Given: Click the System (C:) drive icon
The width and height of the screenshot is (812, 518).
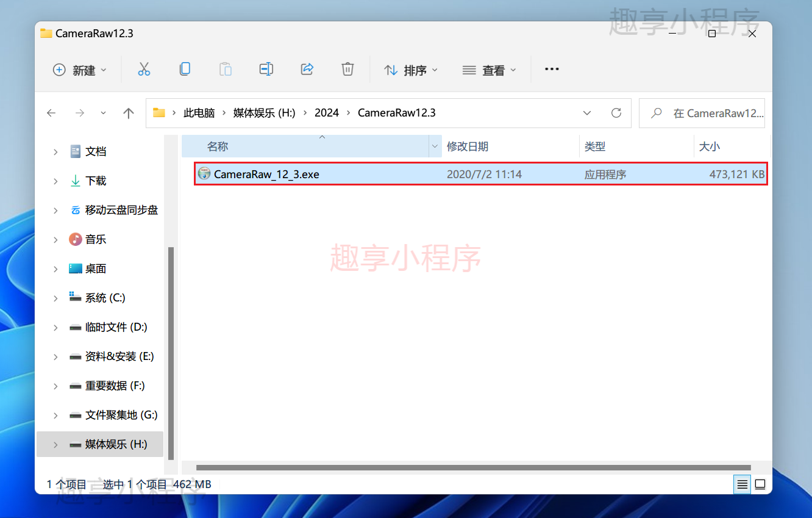Looking at the screenshot, I should click(x=76, y=297).
